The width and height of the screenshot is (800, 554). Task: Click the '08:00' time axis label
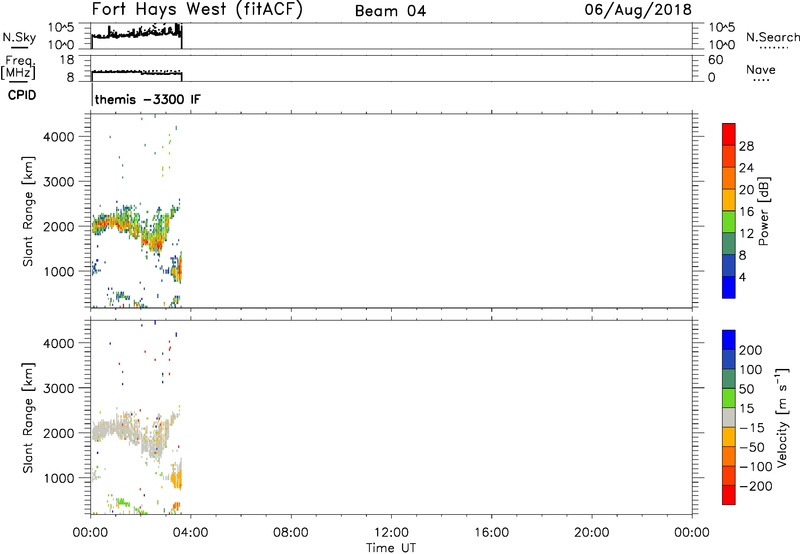(x=291, y=533)
